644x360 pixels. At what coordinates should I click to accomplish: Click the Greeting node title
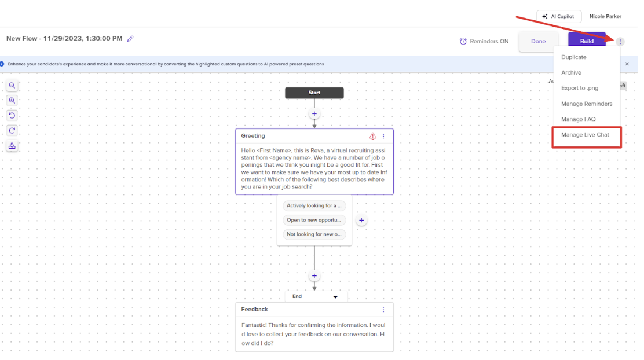(253, 136)
